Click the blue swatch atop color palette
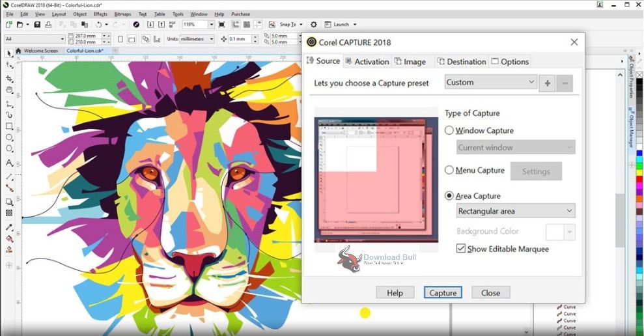 (639, 153)
